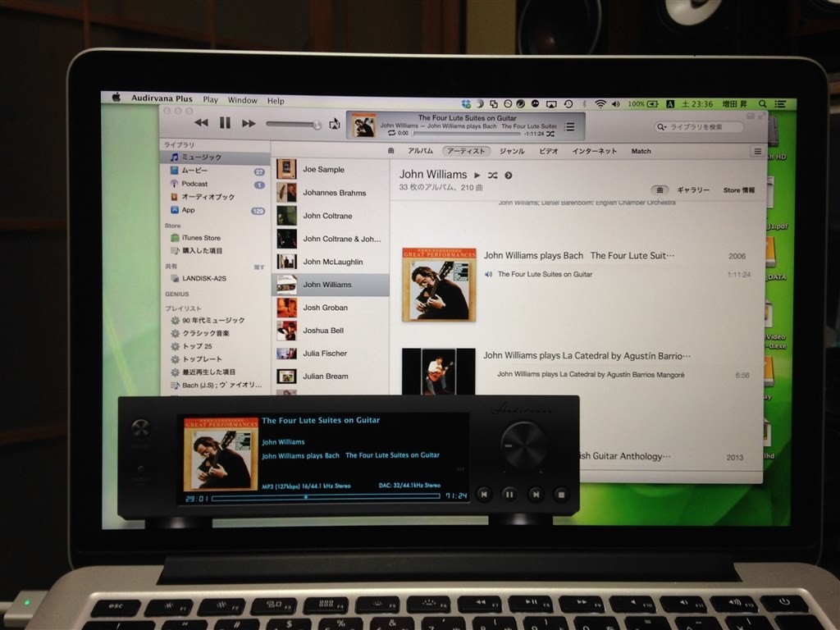Viewport: 840px width, 630px height.
Task: Open iTunes Store in the sidebar
Action: coord(216,238)
